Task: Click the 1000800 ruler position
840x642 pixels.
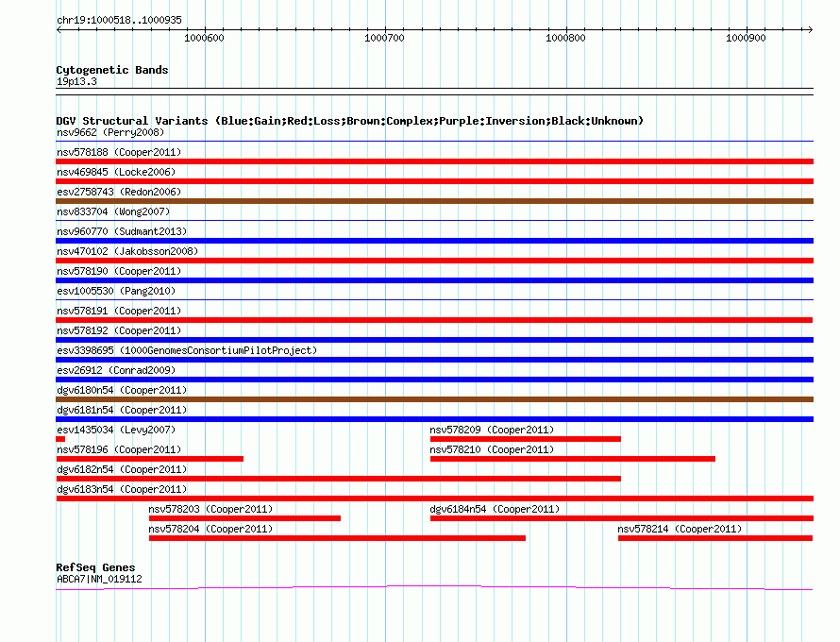Action: pos(565,38)
